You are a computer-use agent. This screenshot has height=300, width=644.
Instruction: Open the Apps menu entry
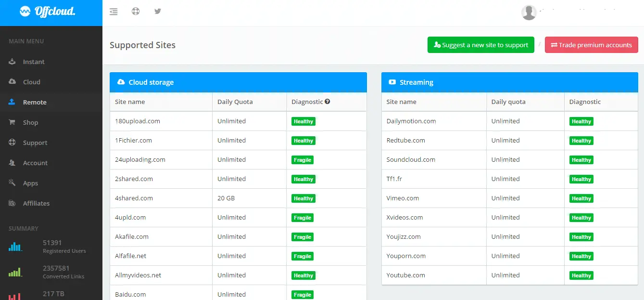tap(30, 183)
